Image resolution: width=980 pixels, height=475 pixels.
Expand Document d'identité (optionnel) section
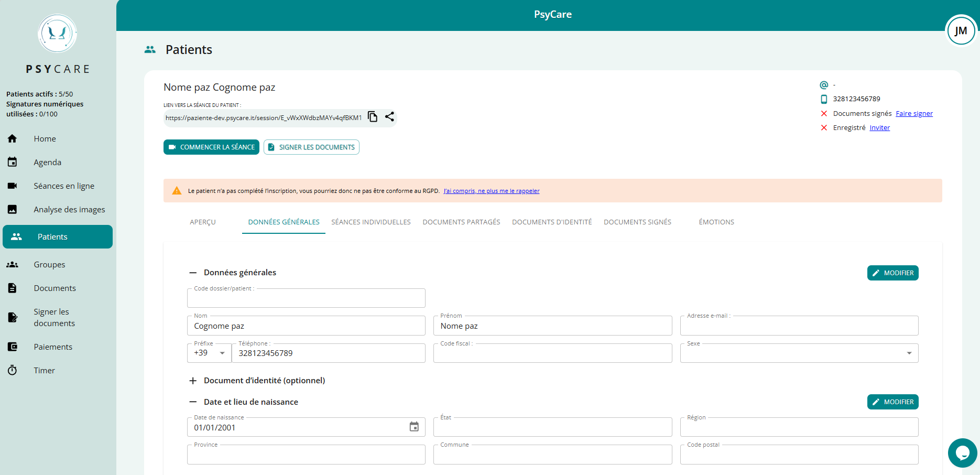(193, 381)
